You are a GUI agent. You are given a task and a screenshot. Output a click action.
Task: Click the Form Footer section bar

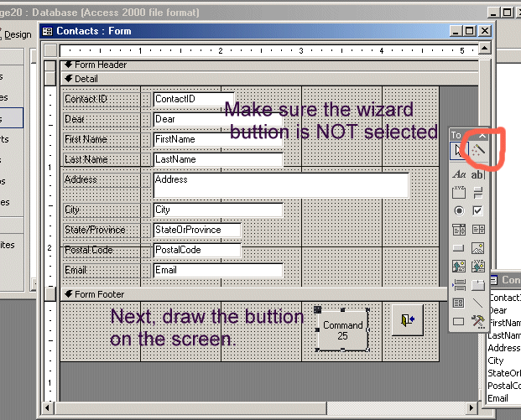point(252,294)
